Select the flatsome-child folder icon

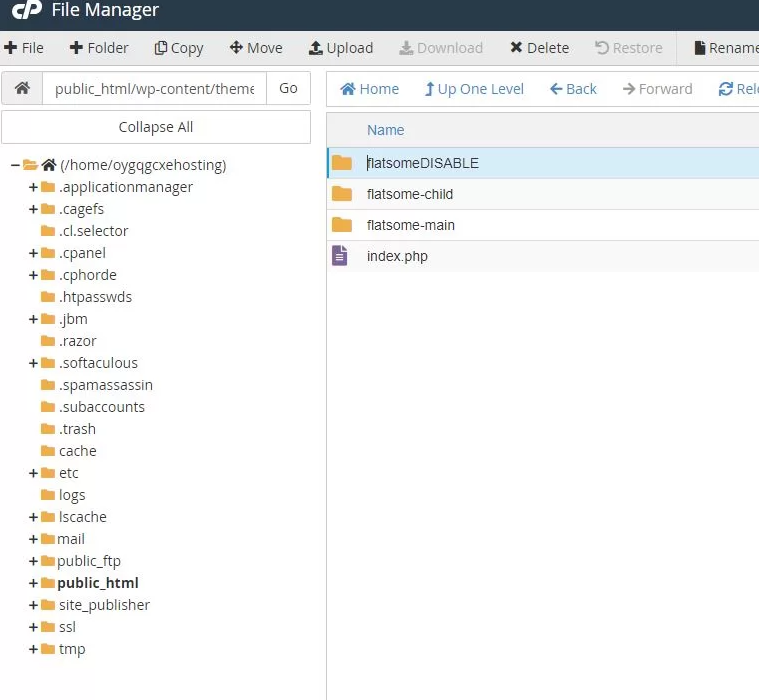342,194
